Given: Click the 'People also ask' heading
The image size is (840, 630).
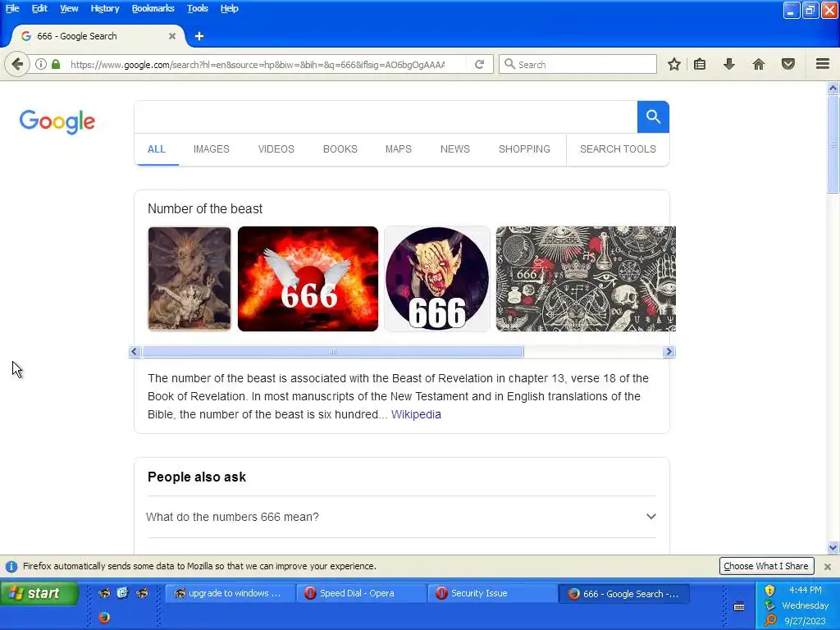Looking at the screenshot, I should (197, 477).
